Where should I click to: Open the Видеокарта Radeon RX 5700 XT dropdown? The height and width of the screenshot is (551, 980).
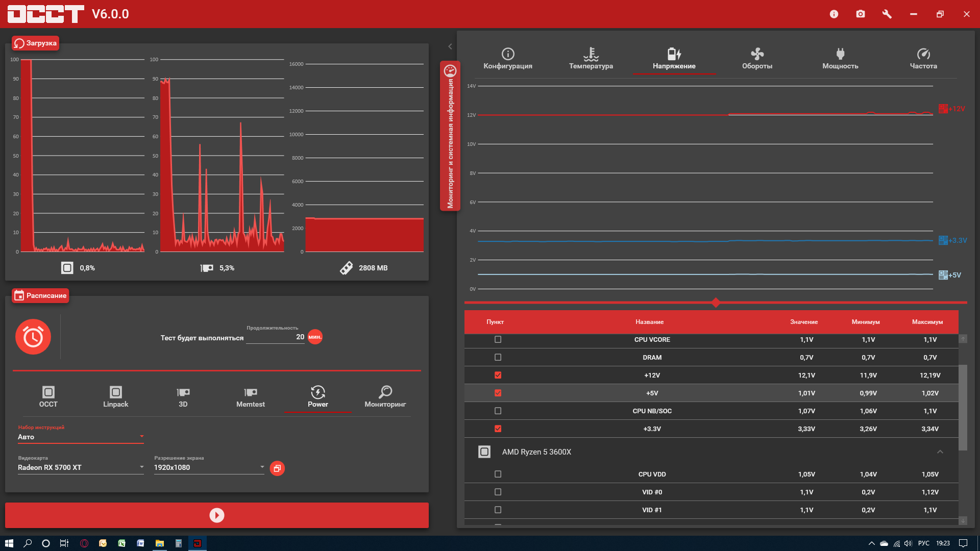pyautogui.click(x=81, y=467)
